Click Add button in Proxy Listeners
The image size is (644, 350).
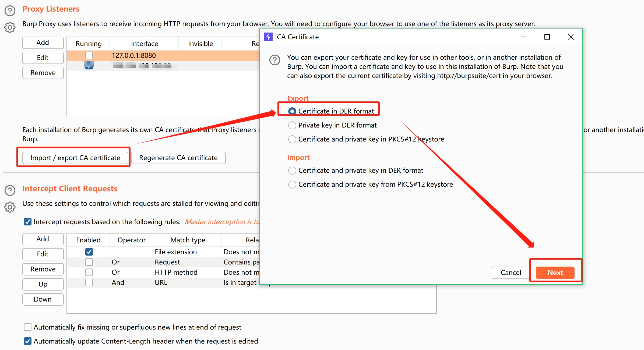coord(43,43)
